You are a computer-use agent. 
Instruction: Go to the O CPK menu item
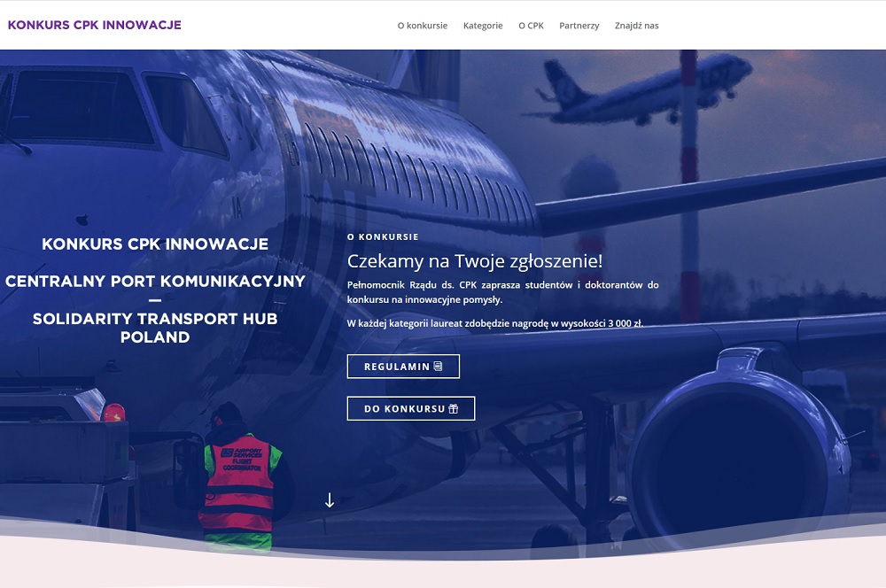(531, 26)
